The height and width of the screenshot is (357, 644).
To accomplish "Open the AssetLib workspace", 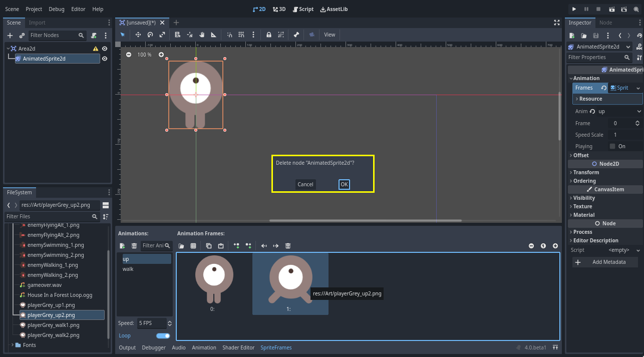I will pos(334,9).
